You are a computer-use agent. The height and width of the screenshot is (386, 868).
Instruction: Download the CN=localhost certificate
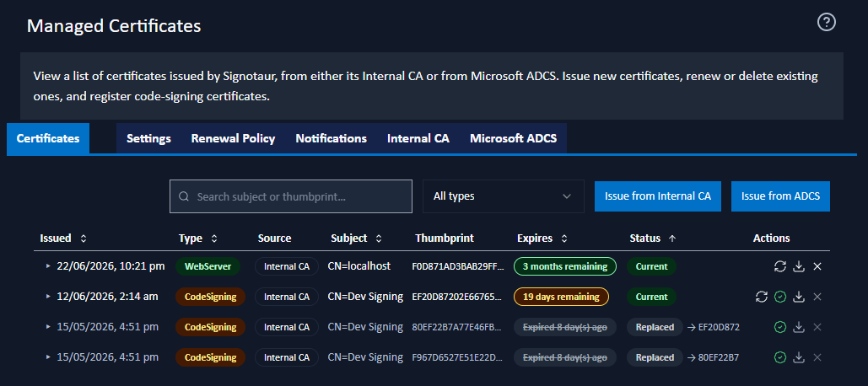[798, 266]
